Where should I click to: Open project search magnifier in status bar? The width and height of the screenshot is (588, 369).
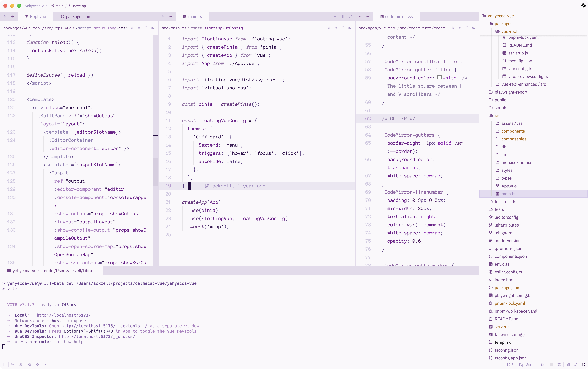(30, 365)
